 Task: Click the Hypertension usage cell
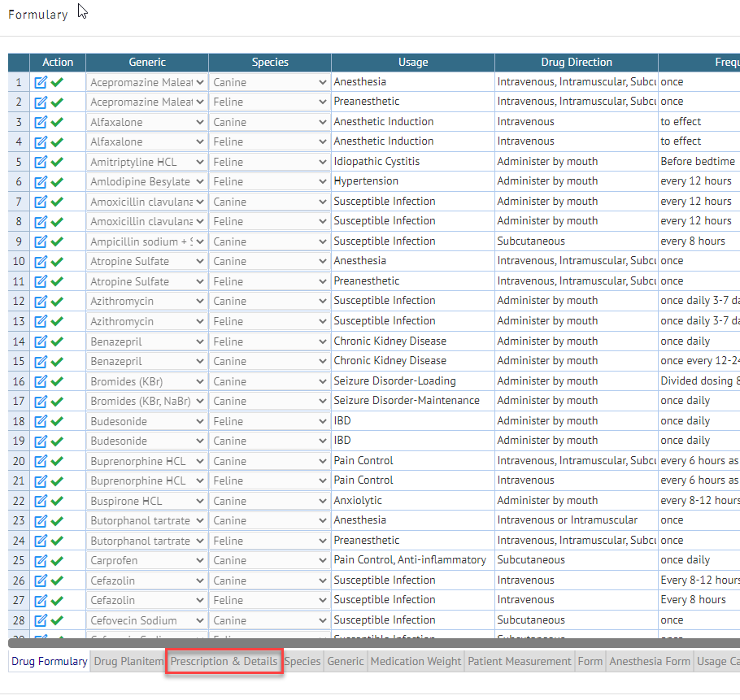click(x=413, y=181)
